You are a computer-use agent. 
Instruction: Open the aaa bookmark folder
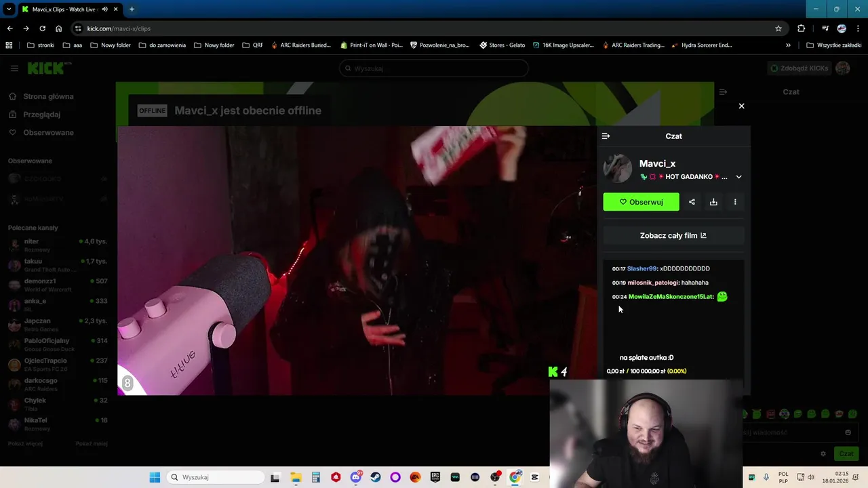tap(73, 45)
